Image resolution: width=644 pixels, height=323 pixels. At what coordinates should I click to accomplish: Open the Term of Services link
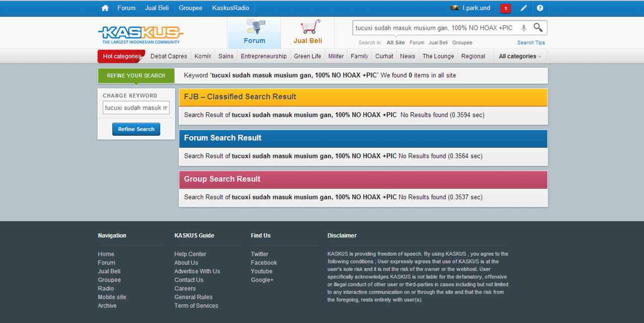[196, 305]
